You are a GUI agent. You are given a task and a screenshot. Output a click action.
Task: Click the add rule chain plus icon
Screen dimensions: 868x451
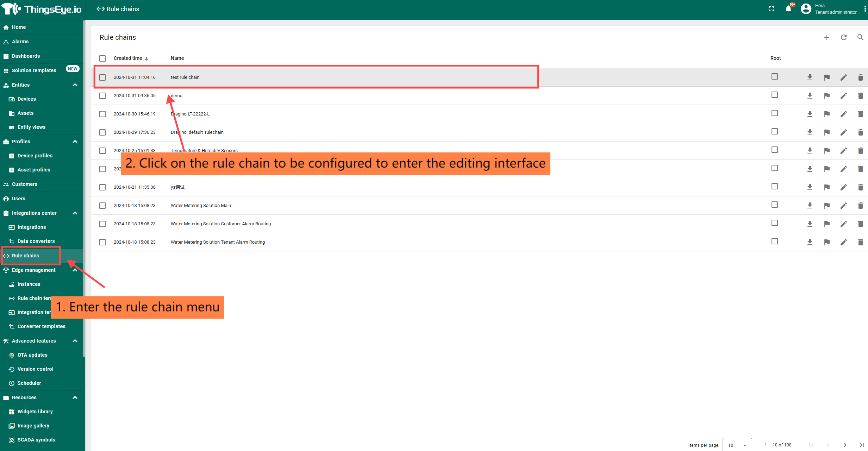tap(826, 37)
